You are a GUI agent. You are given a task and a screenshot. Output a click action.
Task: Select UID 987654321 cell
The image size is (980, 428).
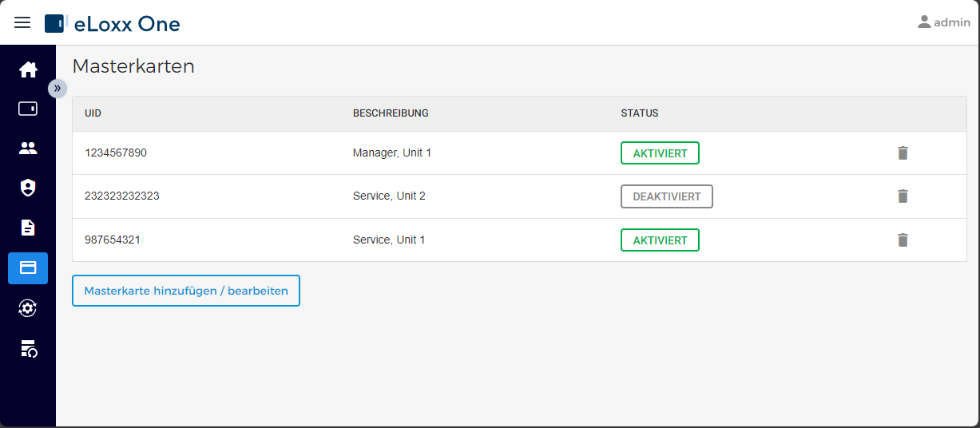[113, 240]
